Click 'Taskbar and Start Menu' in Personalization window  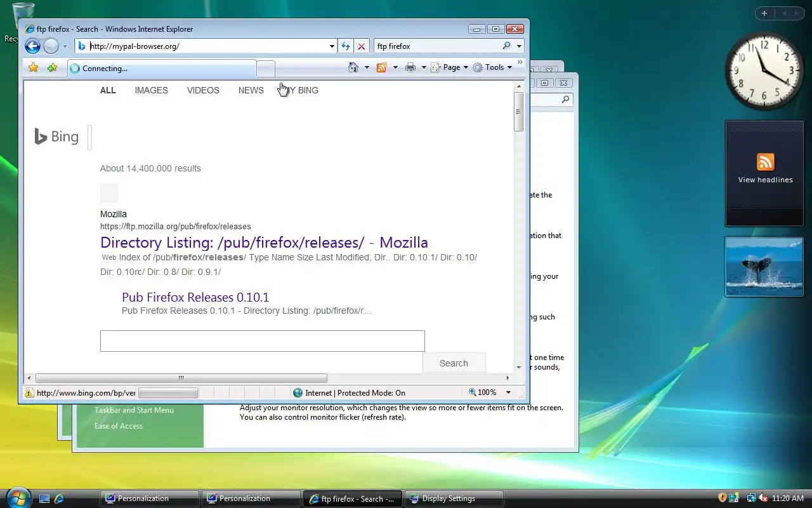tap(134, 410)
